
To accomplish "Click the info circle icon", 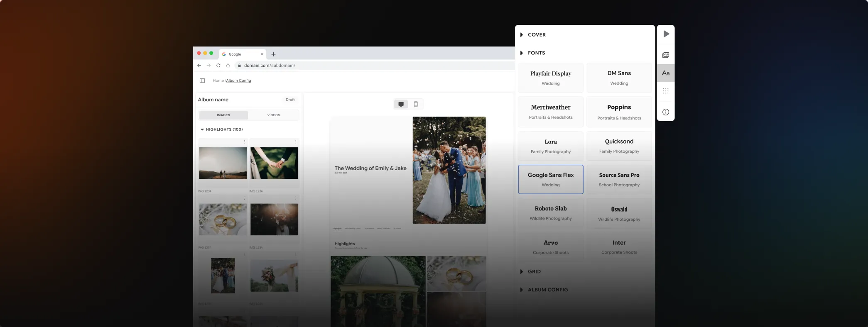I will tap(666, 112).
